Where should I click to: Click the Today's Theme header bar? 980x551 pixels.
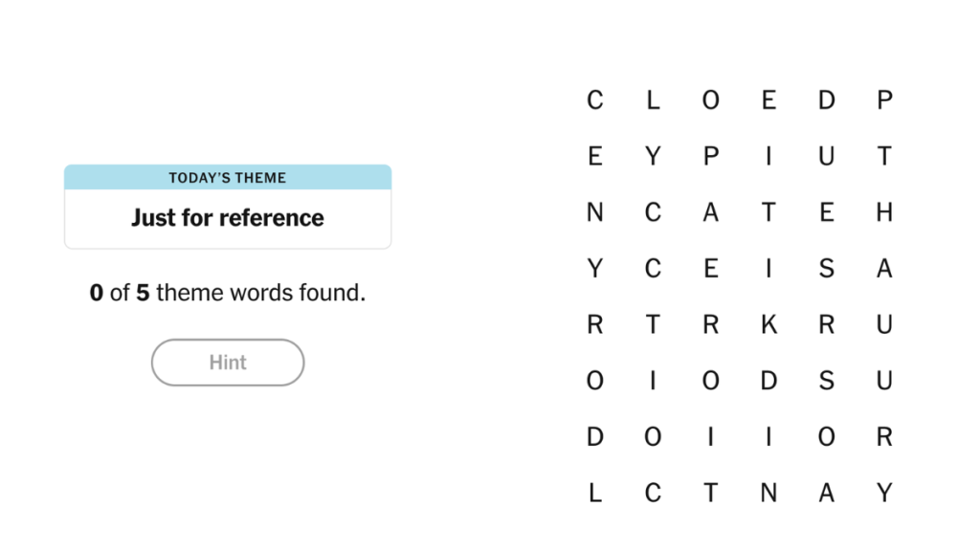tap(228, 178)
